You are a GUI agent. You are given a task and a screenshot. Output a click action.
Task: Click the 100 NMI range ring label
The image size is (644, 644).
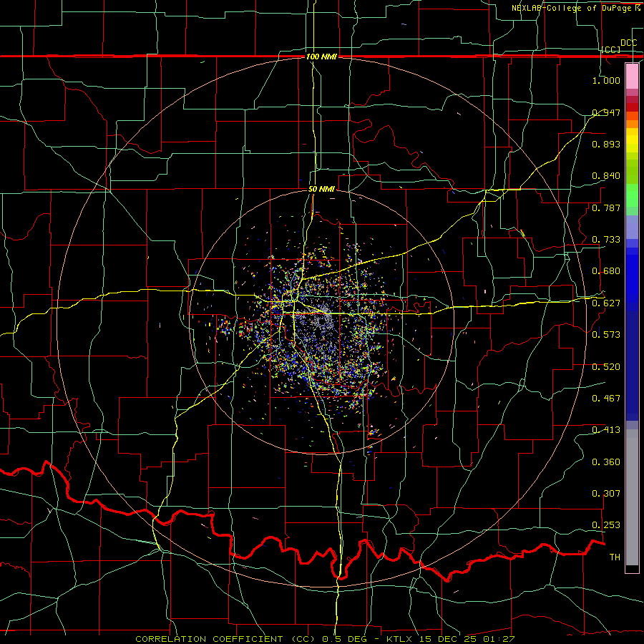(x=321, y=57)
